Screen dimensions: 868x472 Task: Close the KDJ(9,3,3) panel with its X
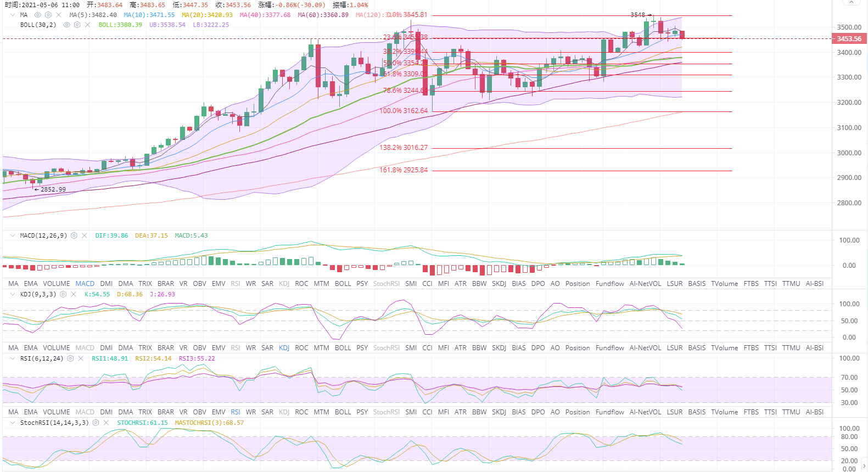[x=74, y=294]
